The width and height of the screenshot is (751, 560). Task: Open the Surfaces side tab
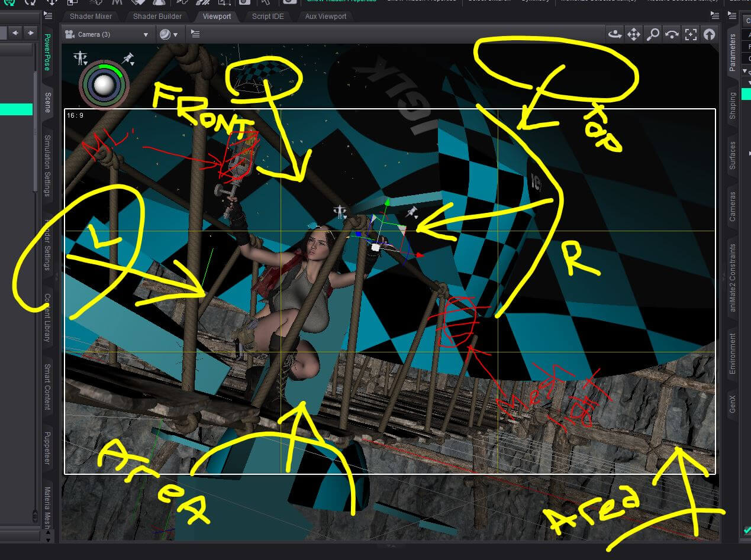coord(732,156)
